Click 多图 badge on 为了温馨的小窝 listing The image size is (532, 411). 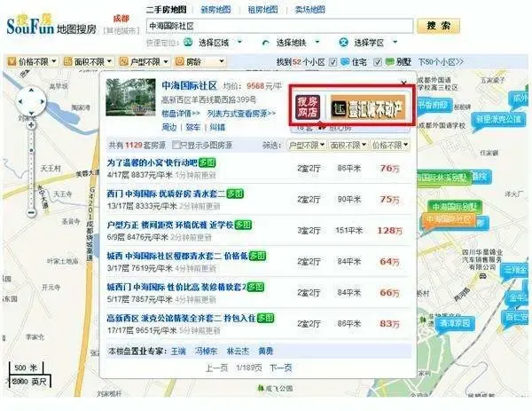pyautogui.click(x=207, y=162)
